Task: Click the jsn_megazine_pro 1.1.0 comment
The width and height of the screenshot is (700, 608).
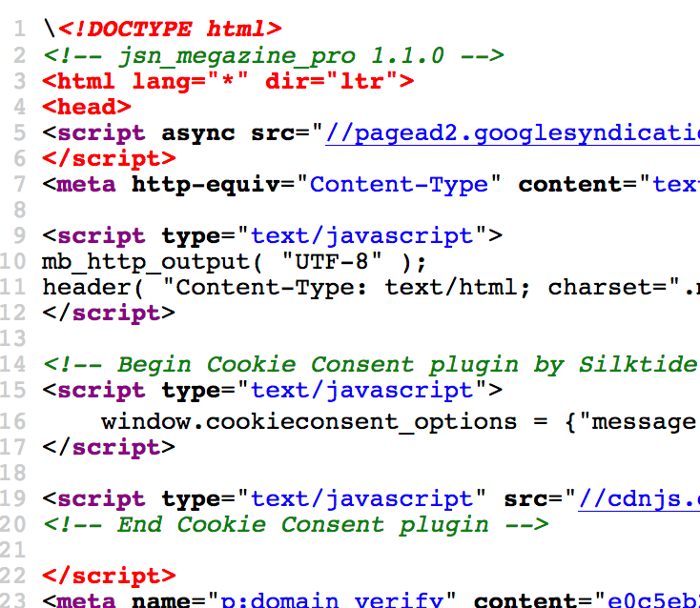Action: point(273,56)
